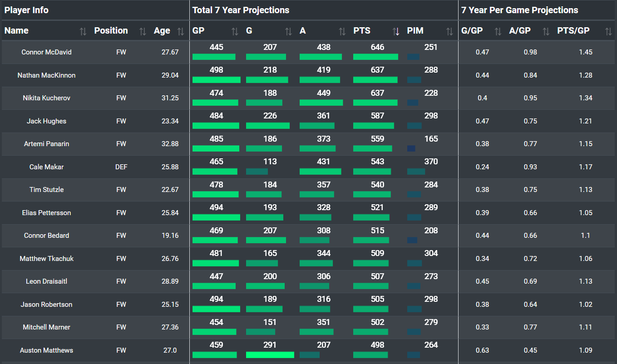Image resolution: width=617 pixels, height=364 pixels.
Task: Click Nikita Kucherov's assists bar
Action: (x=321, y=103)
